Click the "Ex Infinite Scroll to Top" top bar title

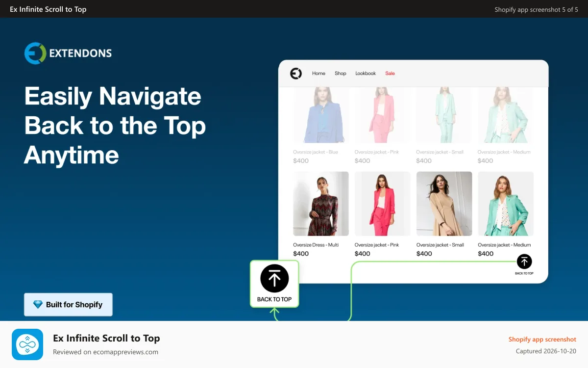pos(48,9)
